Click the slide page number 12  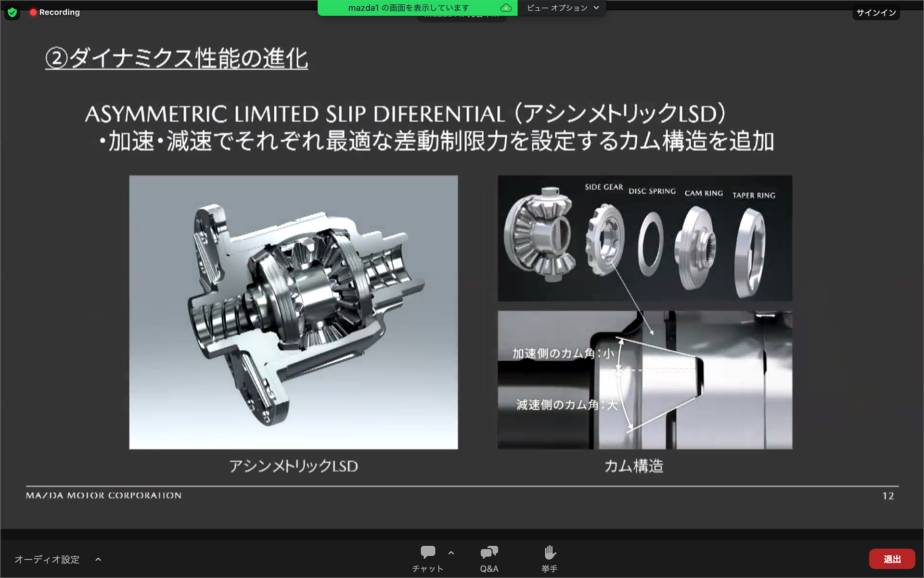887,496
